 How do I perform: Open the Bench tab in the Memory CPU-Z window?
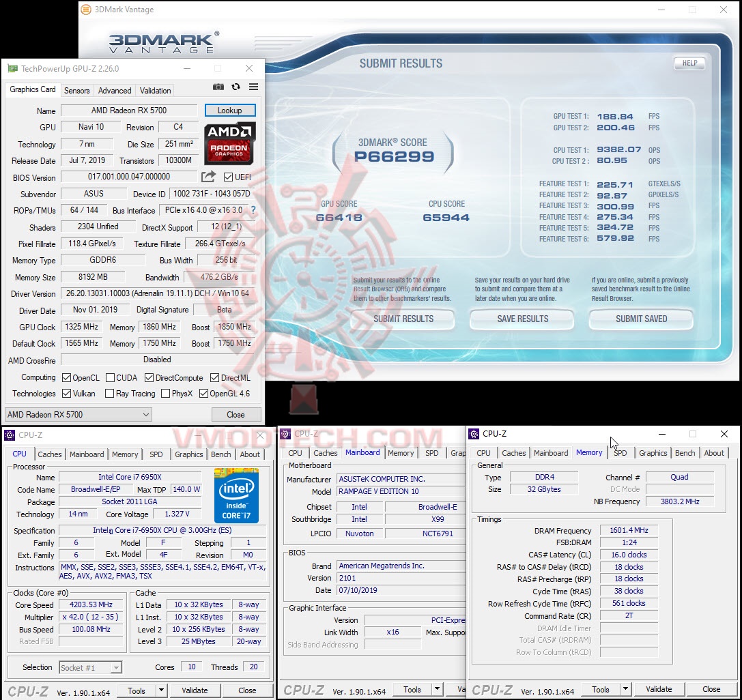[x=685, y=452]
